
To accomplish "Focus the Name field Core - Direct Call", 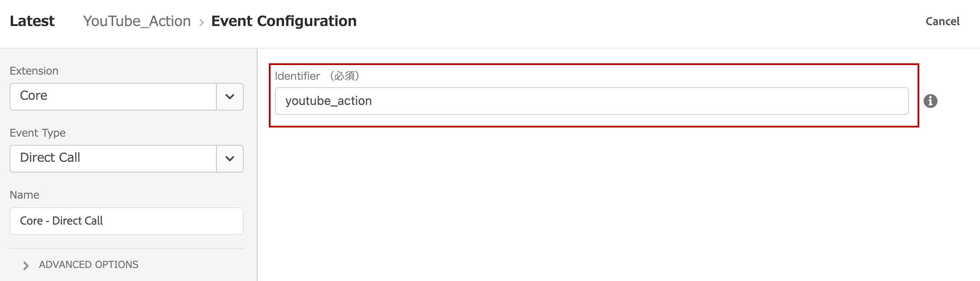I will [127, 221].
